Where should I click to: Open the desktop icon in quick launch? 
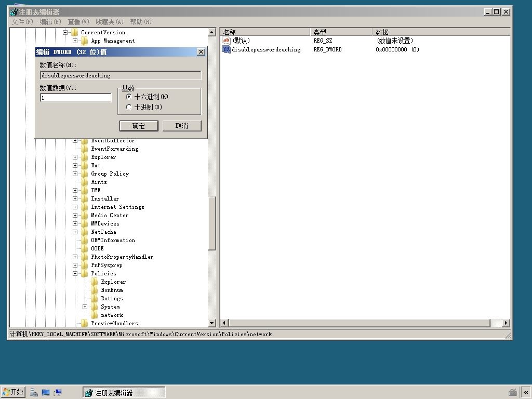pyautogui.click(x=46, y=393)
